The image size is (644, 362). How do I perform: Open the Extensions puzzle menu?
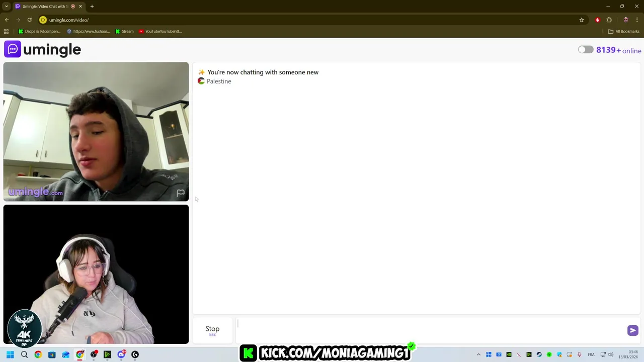609,20
